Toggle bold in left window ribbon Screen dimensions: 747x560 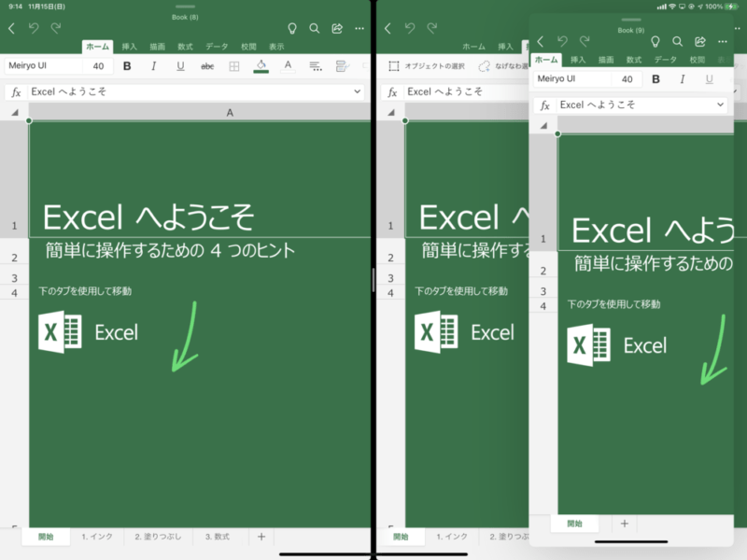pyautogui.click(x=127, y=66)
